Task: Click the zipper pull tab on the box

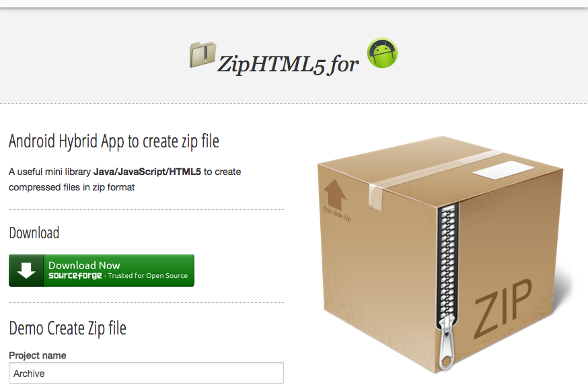Action: pyautogui.click(x=446, y=342)
